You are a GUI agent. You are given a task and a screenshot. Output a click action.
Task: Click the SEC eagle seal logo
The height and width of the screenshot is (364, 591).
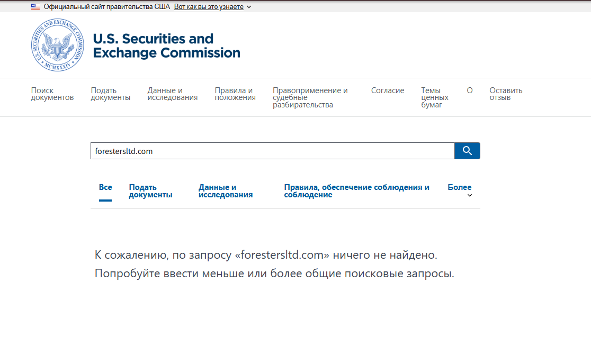tap(57, 46)
